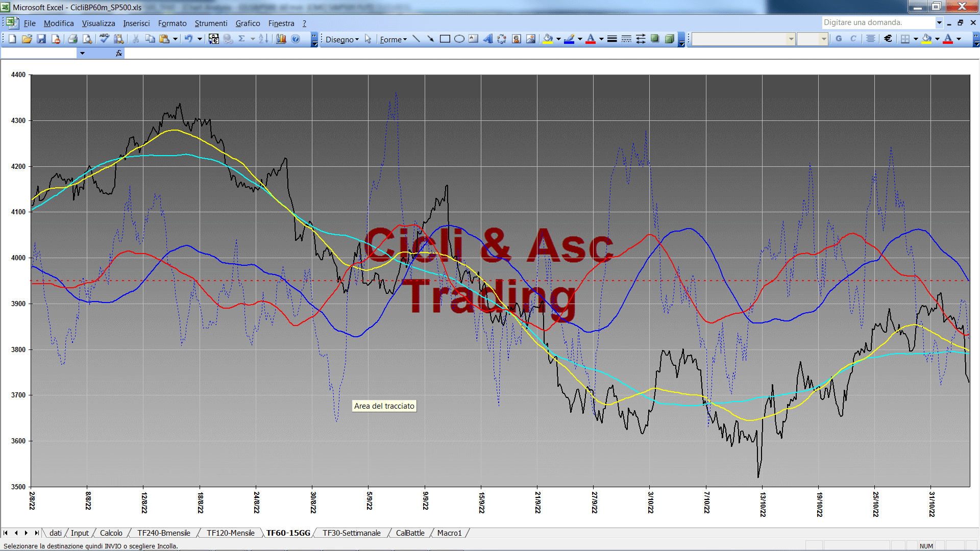Image resolution: width=980 pixels, height=551 pixels.
Task: Select the Rectangle drawing tool
Action: click(x=445, y=39)
